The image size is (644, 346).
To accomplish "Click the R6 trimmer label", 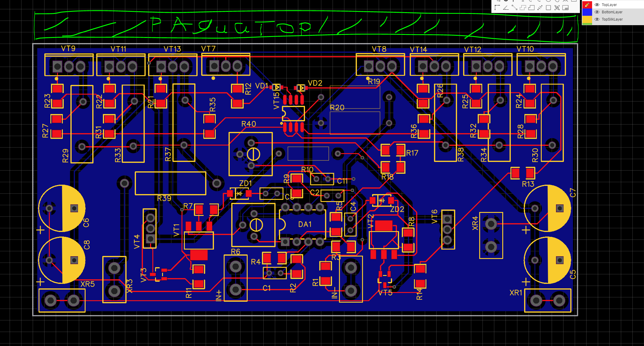I will 236,252.
